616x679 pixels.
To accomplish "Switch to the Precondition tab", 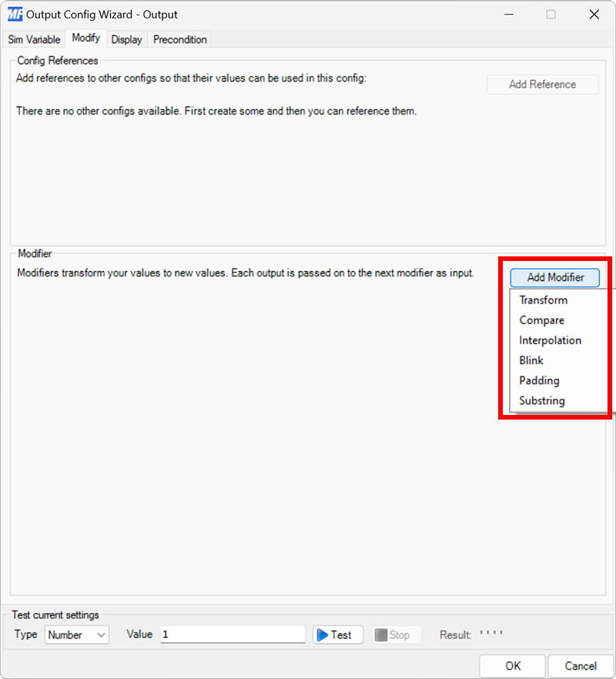I will click(x=179, y=39).
